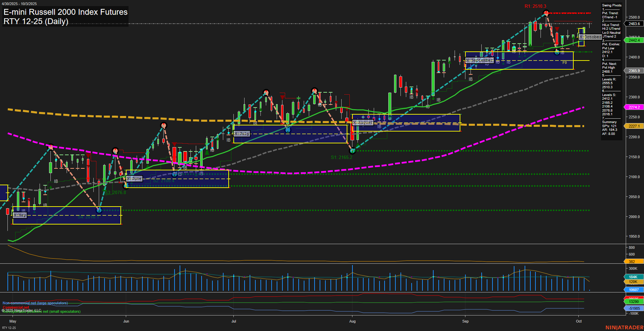Click the red down-arrow marker above the mid-May candles
The width and height of the screenshot is (644, 331).
[88, 156]
